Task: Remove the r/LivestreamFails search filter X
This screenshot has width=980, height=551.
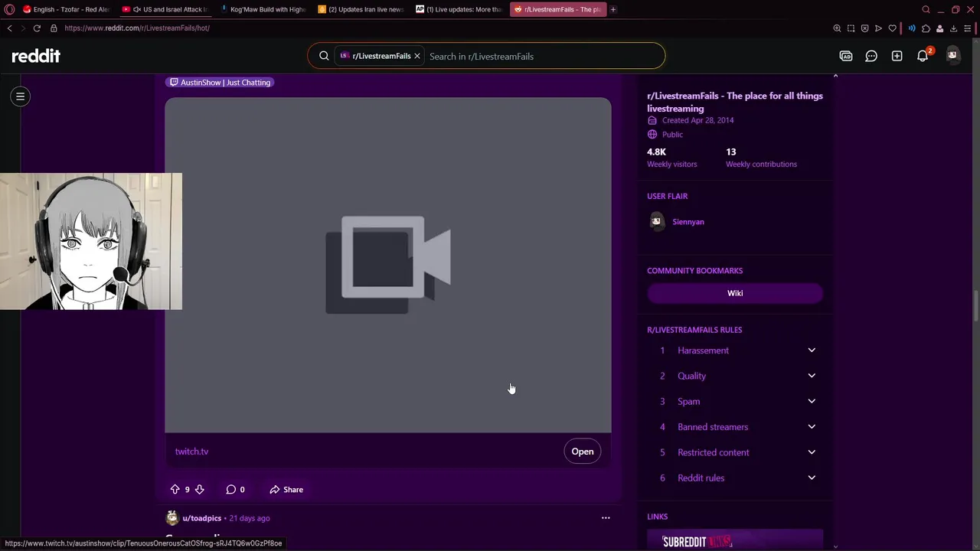Action: coord(417,56)
